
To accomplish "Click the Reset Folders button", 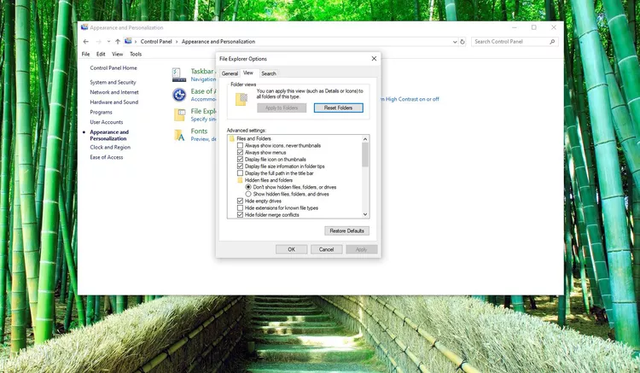I will (338, 108).
